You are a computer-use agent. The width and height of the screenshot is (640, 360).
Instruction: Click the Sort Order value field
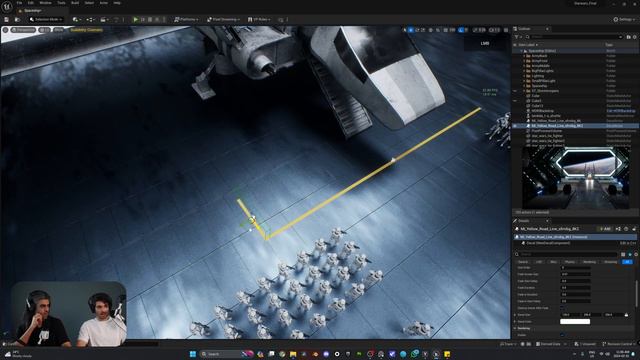(576, 268)
